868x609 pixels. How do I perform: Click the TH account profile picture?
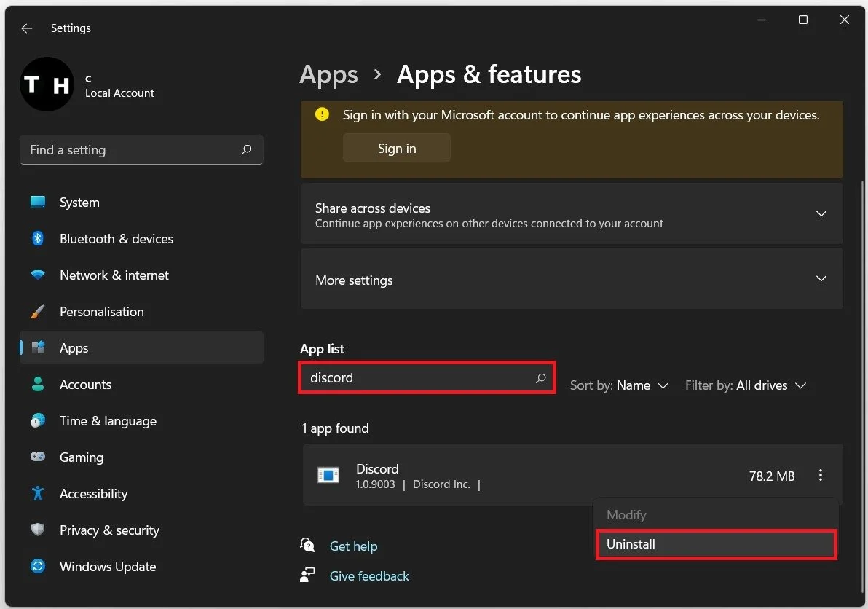pyautogui.click(x=47, y=85)
